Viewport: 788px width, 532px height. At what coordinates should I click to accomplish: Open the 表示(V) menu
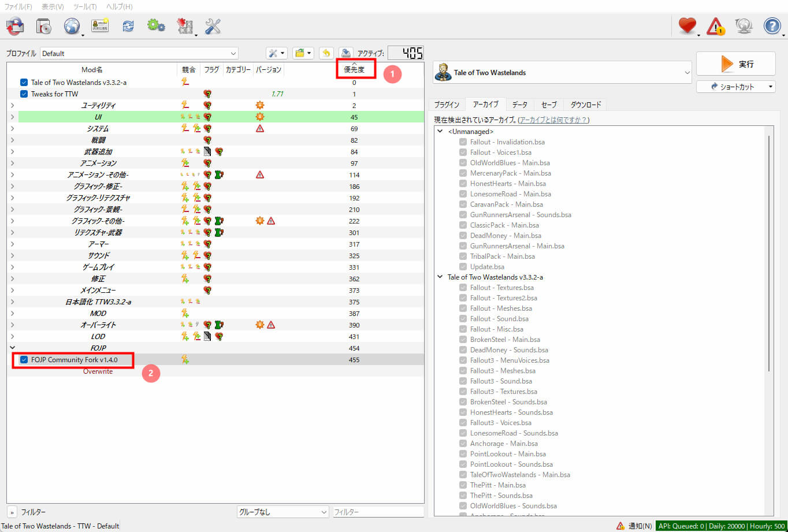[53, 6]
